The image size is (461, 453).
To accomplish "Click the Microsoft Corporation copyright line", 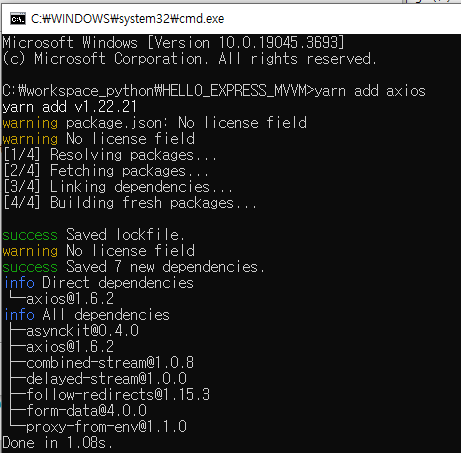I will pos(189,59).
